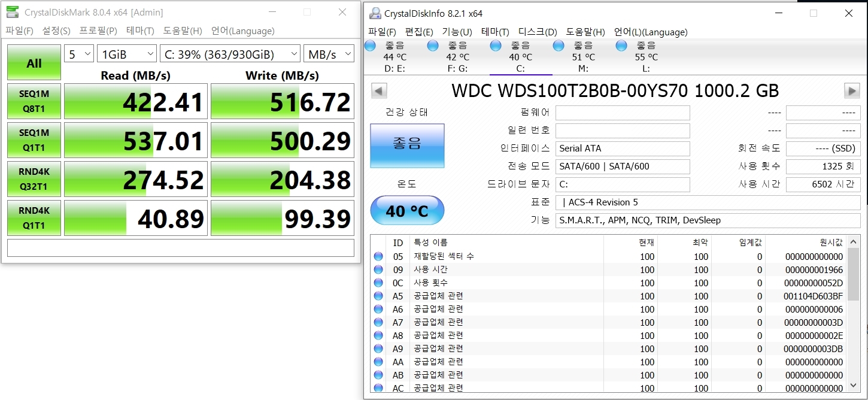Click the 임계값 column header
The width and height of the screenshot is (868, 400).
751,243
